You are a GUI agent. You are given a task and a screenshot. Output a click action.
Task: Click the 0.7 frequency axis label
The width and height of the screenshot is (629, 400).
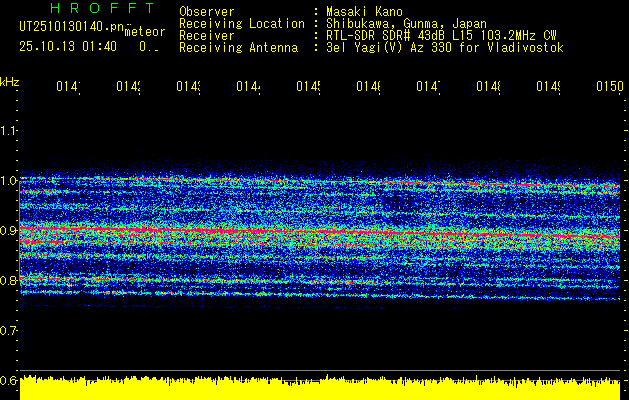tap(8, 330)
